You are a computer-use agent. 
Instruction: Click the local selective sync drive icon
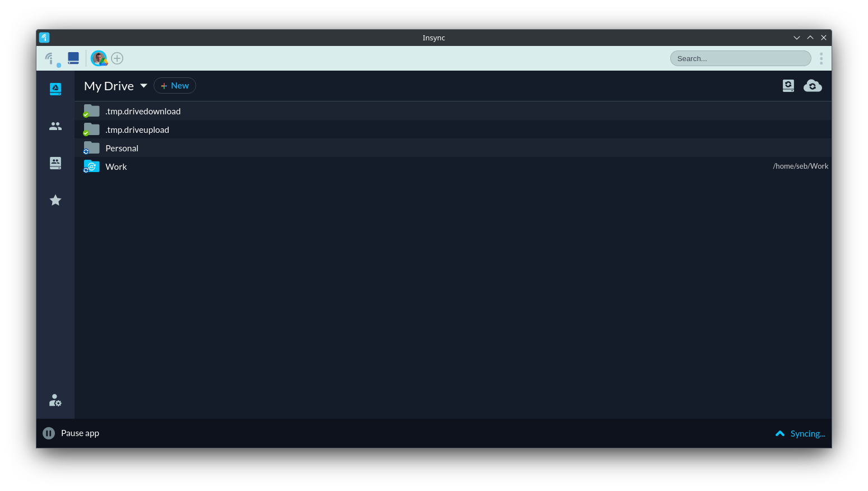coord(788,86)
